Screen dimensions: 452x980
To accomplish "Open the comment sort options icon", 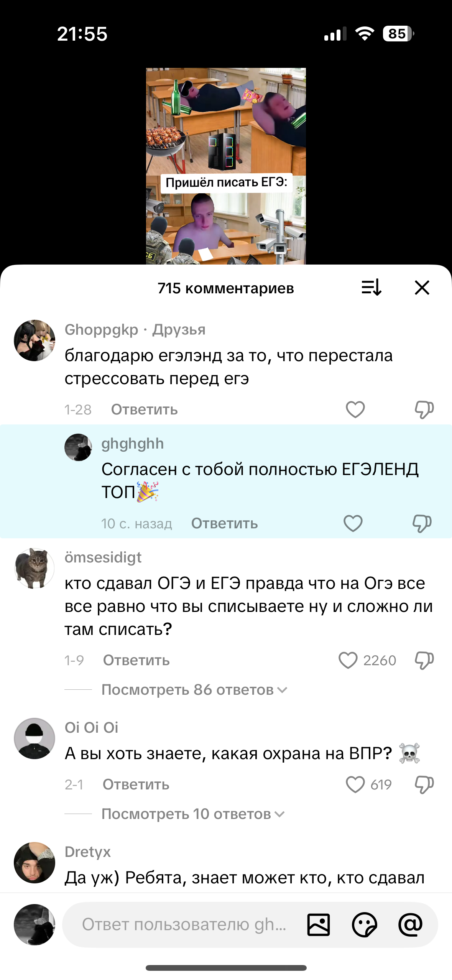I will tap(371, 288).
